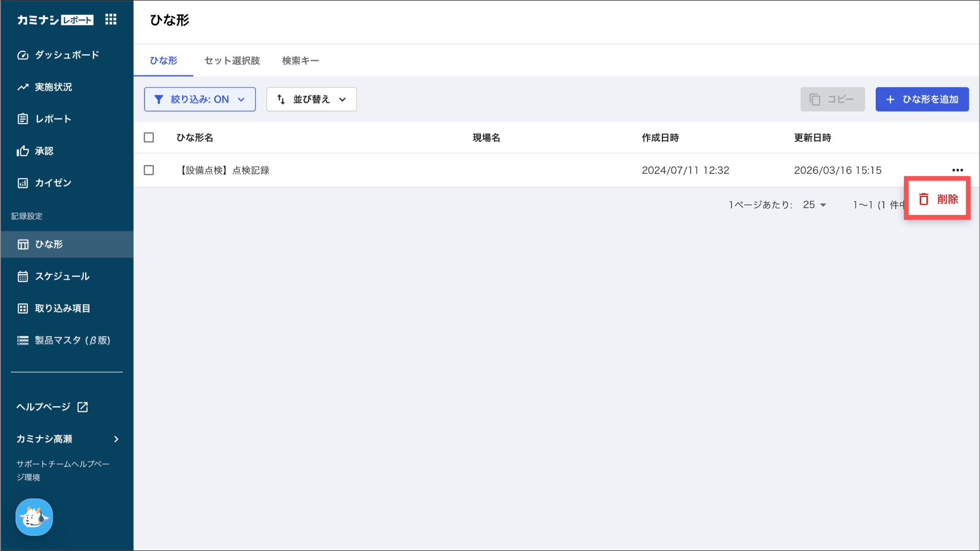Check the 【設備点検】点検記録 row checkbox

coord(149,170)
